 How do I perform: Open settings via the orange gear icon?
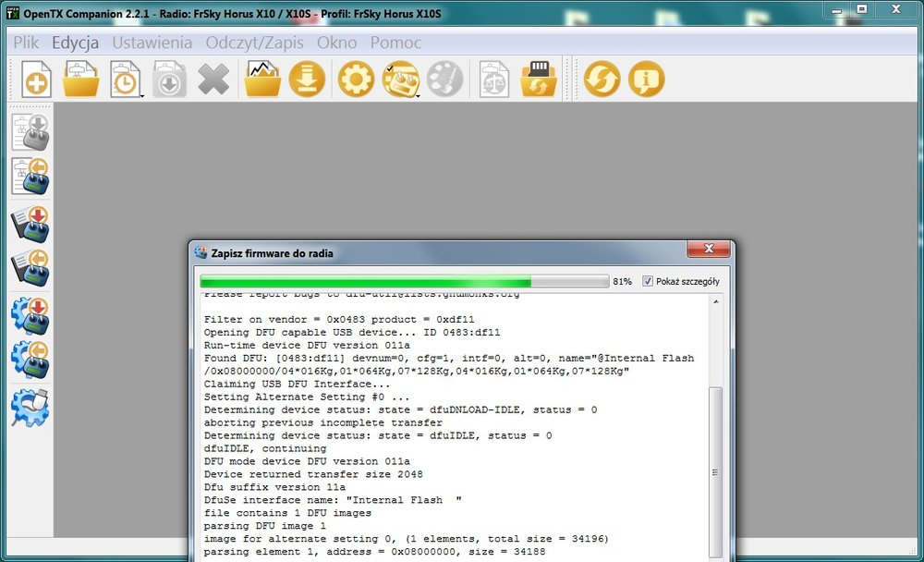click(x=356, y=79)
